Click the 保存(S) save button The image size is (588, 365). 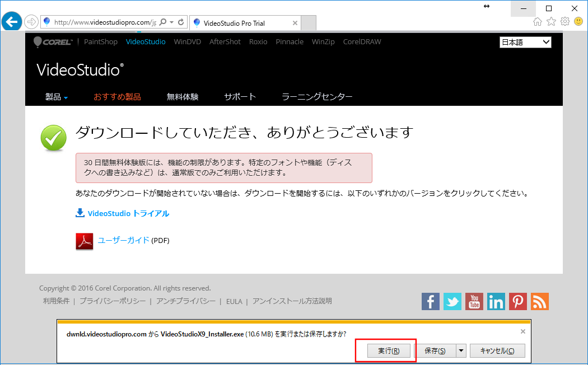[435, 351]
